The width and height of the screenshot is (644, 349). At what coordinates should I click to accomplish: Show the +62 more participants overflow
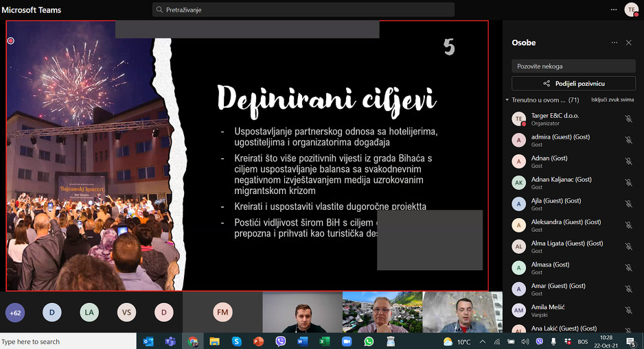point(15,313)
